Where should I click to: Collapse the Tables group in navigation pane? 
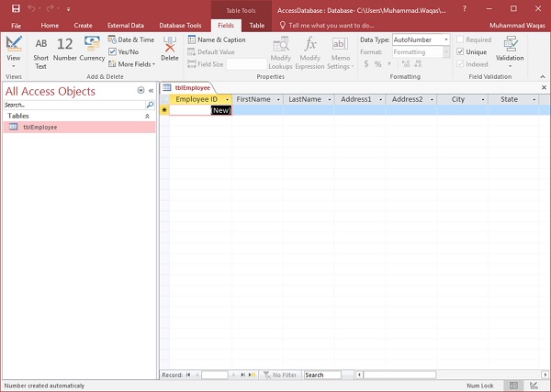click(148, 117)
